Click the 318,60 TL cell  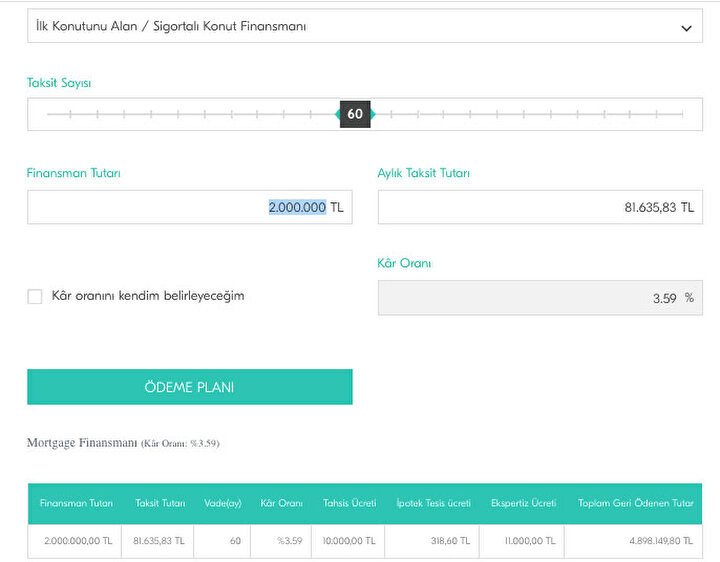point(432,541)
